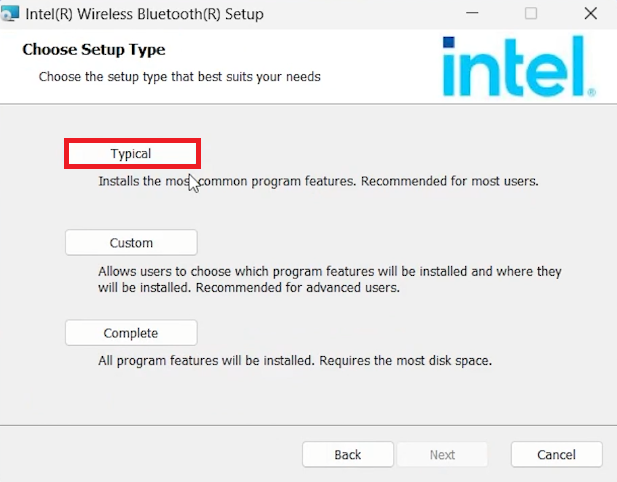
Task: Pick the Complete setup type
Action: [x=131, y=333]
